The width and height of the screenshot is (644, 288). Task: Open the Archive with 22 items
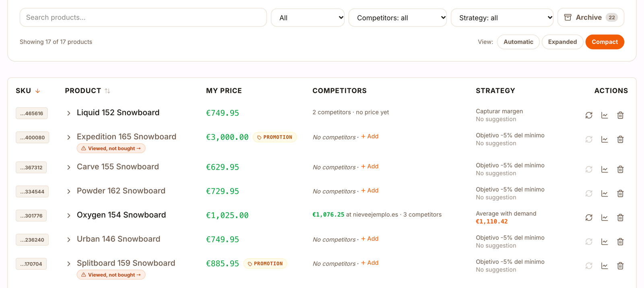590,17
